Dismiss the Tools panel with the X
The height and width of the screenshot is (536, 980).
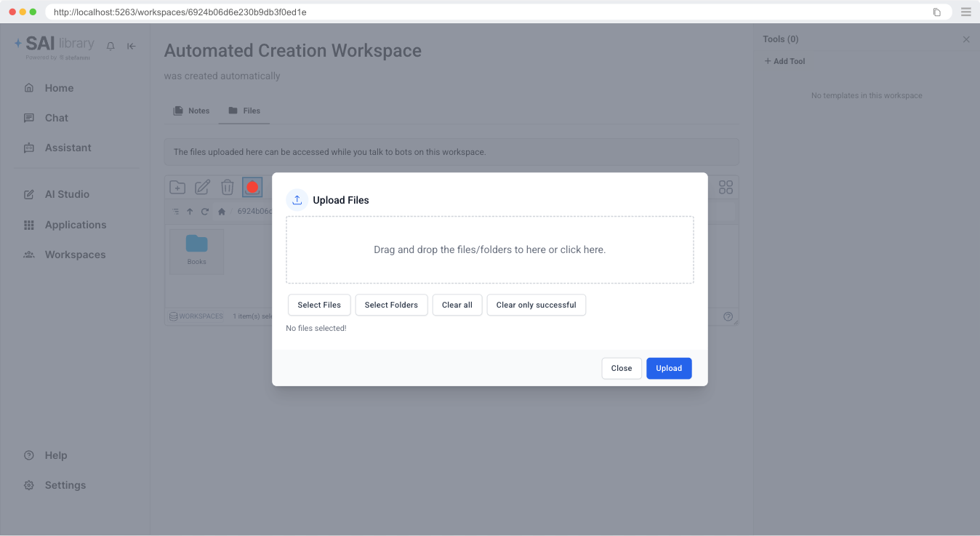point(966,39)
